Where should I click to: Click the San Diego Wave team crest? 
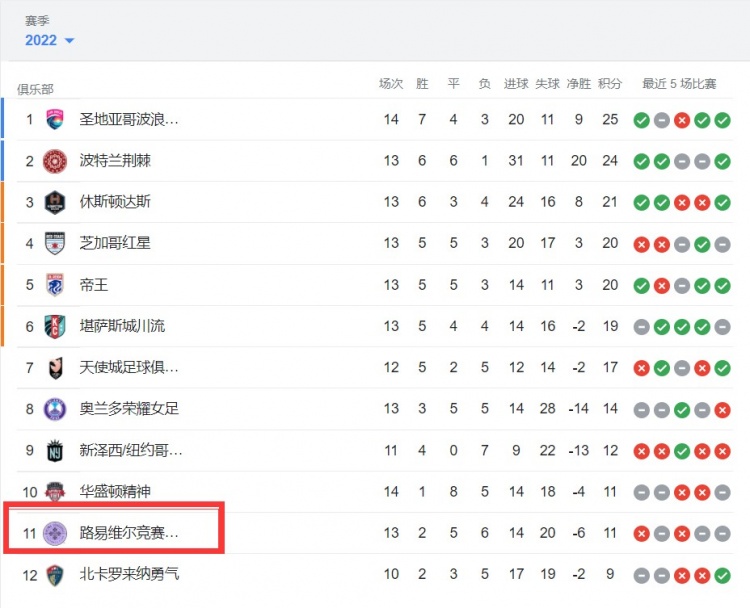pyautogui.click(x=55, y=119)
